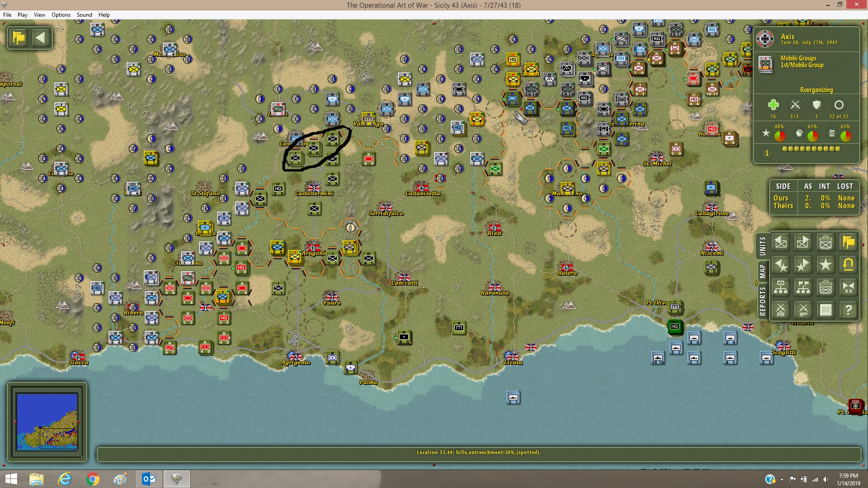868x488 pixels.
Task: Select next unit button in Units panel
Action: [803, 243]
